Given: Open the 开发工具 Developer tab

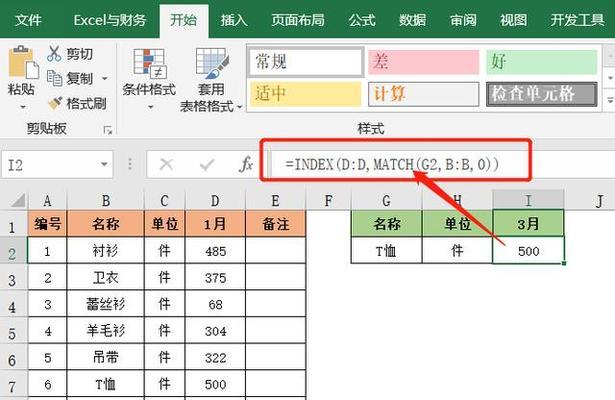Looking at the screenshot, I should 577,20.
